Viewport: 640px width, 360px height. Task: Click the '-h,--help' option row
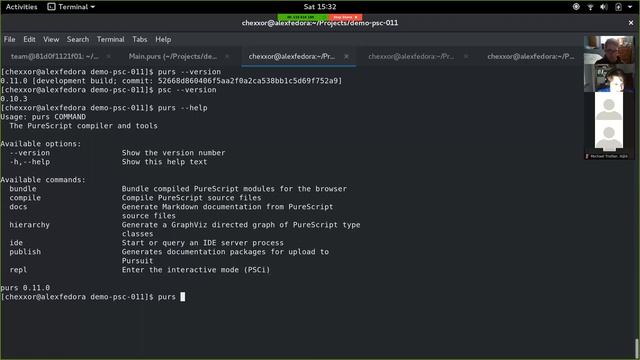click(108, 162)
